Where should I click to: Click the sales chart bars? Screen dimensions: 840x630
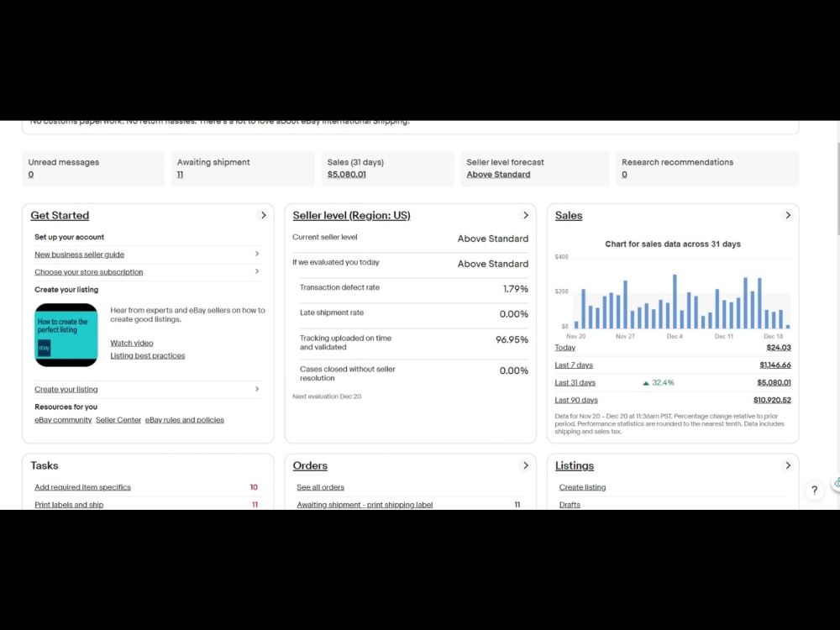(681, 301)
